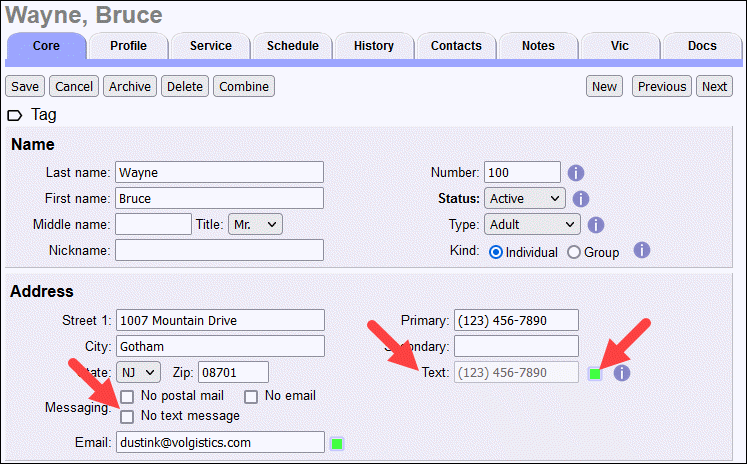Open the Title dropdown showing Mr.

click(x=255, y=225)
